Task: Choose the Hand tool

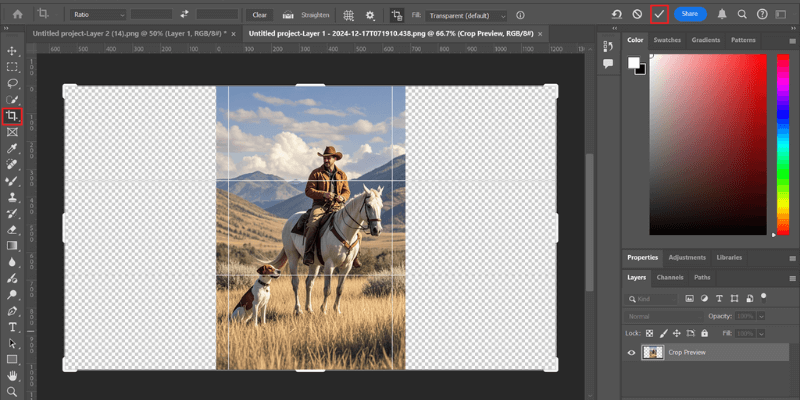Action: click(12, 376)
